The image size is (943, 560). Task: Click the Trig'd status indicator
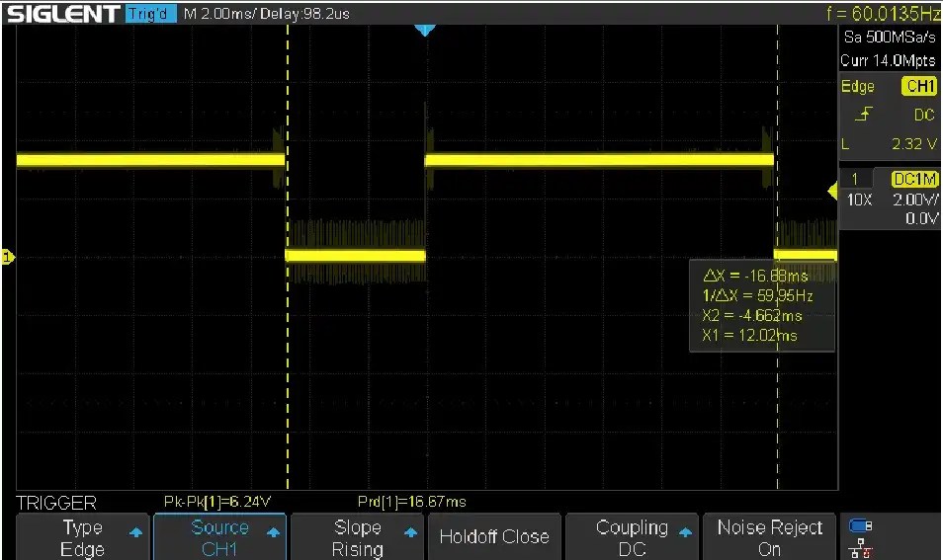coord(152,14)
